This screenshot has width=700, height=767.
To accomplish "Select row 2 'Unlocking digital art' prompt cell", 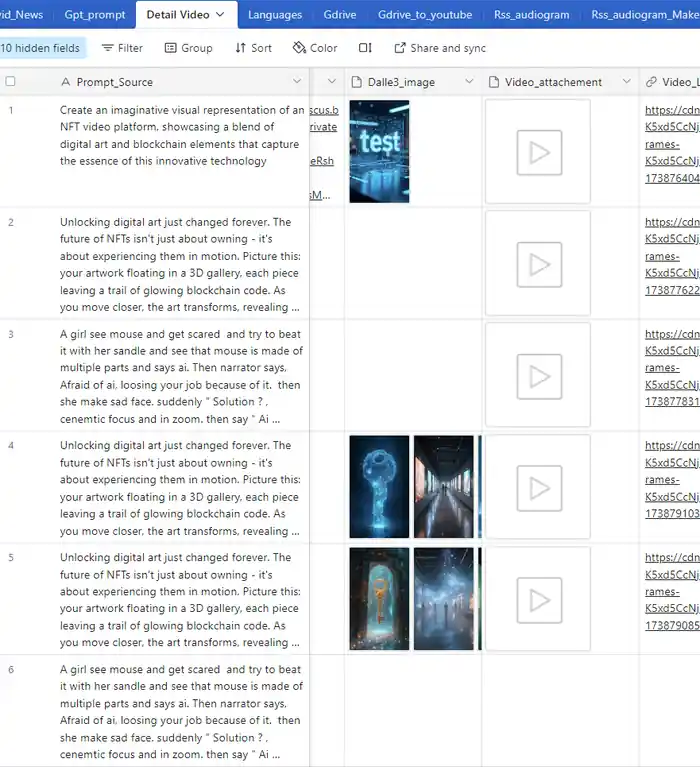I will (x=180, y=265).
